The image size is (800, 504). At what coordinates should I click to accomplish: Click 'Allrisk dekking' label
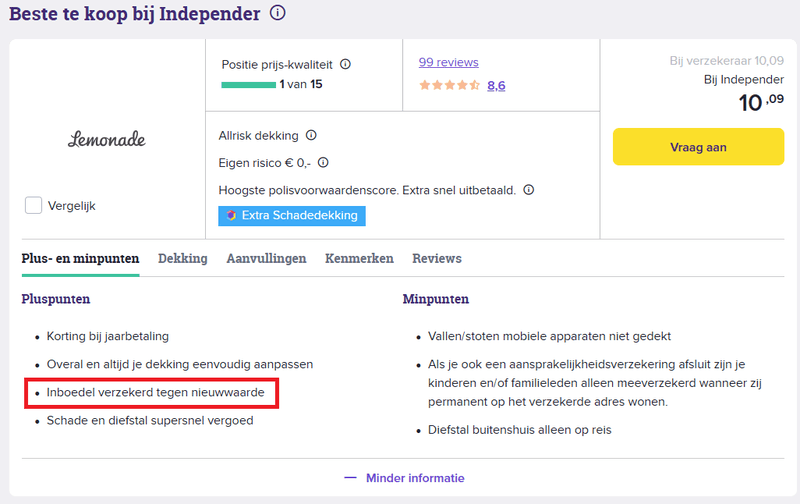[x=258, y=136]
